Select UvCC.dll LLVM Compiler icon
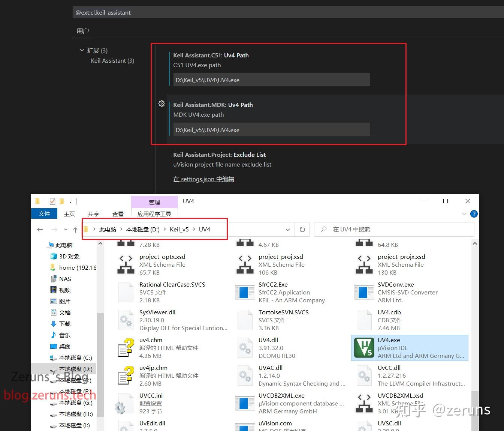Screen dimensions: 504x431 pos(363,375)
